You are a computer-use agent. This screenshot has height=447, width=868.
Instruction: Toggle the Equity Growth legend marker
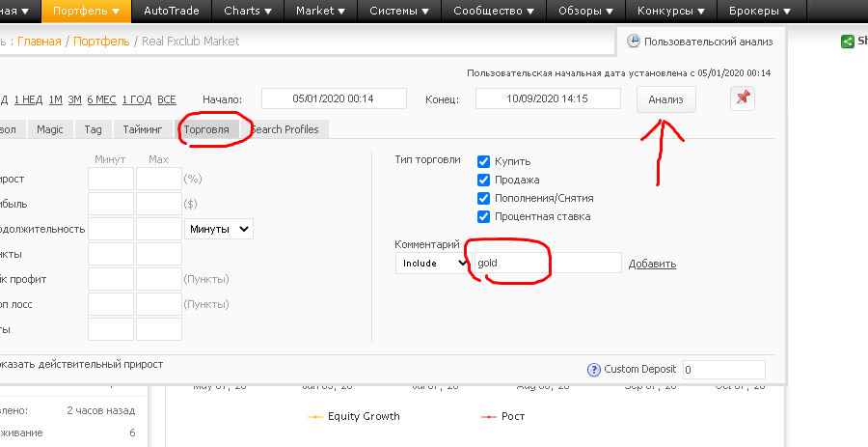[x=315, y=416]
